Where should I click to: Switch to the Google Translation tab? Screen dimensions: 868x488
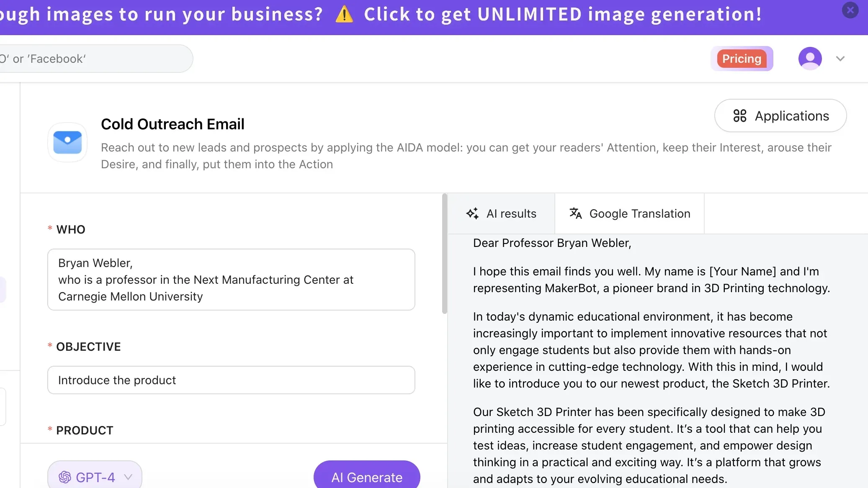click(639, 213)
